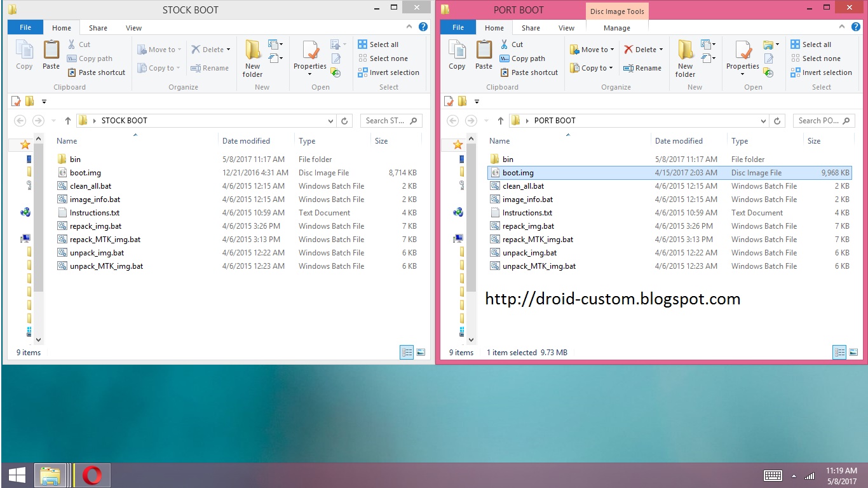The height and width of the screenshot is (488, 868).
Task: Click Rename button in PORT BOOT ribbon
Action: tap(642, 68)
